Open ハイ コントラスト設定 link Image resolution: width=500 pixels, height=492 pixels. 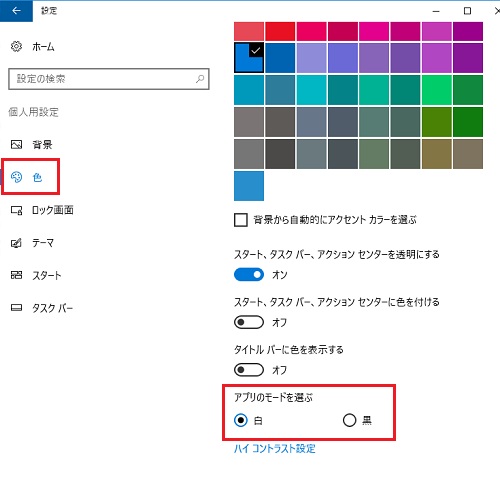275,449
